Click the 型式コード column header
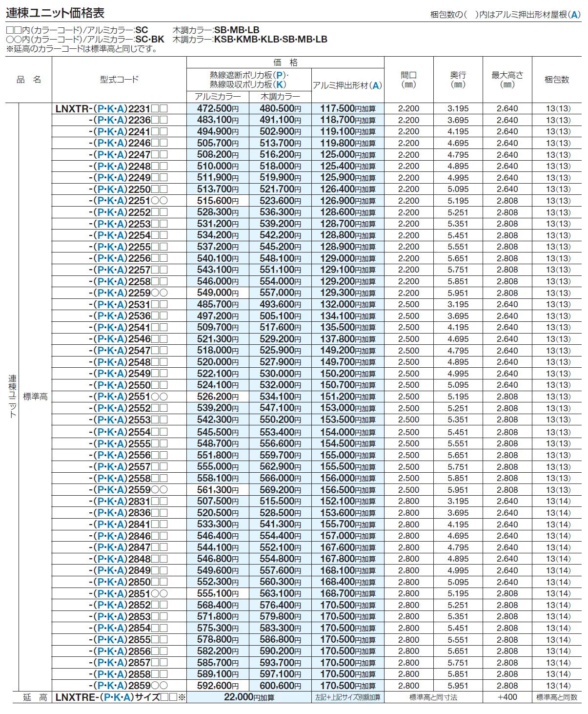The height and width of the screenshot is (714, 588). (119, 80)
